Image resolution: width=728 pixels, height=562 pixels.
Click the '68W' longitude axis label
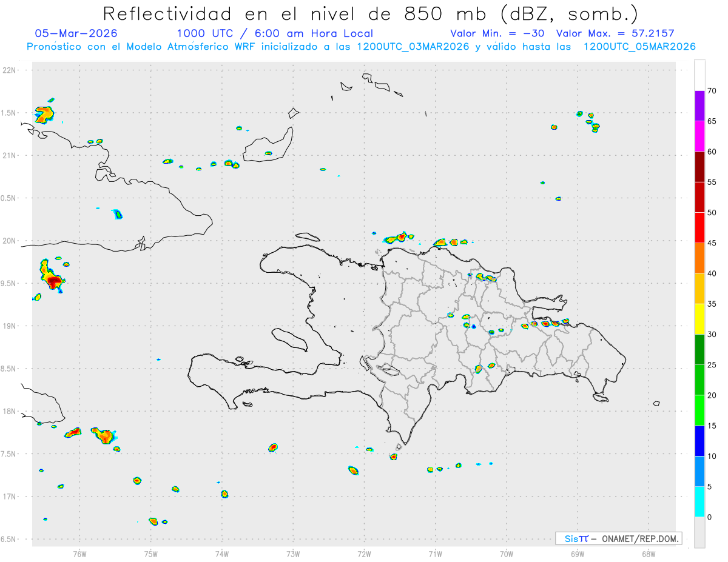click(649, 554)
